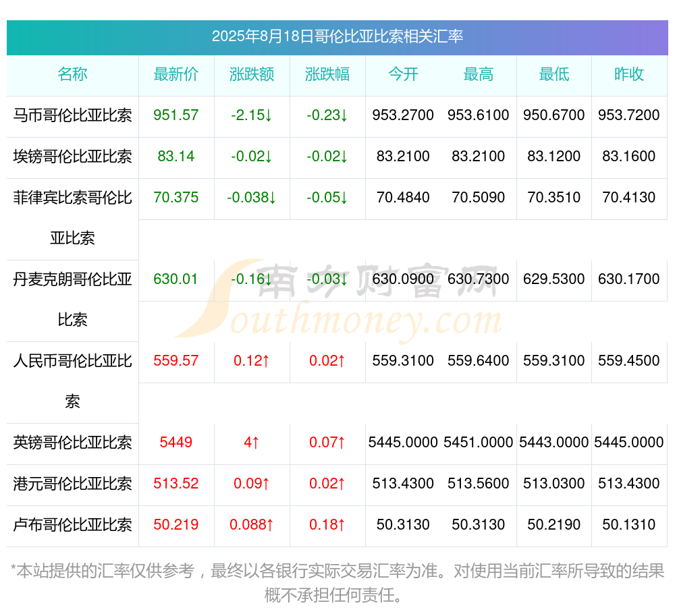This screenshot has height=616, width=675.
Task: Click change percent 0.18↑
Action: click(x=327, y=525)
